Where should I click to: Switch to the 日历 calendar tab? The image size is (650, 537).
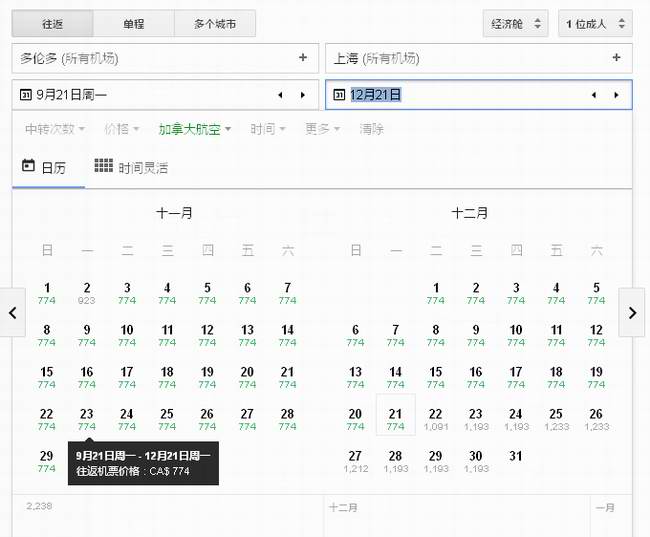(x=44, y=167)
